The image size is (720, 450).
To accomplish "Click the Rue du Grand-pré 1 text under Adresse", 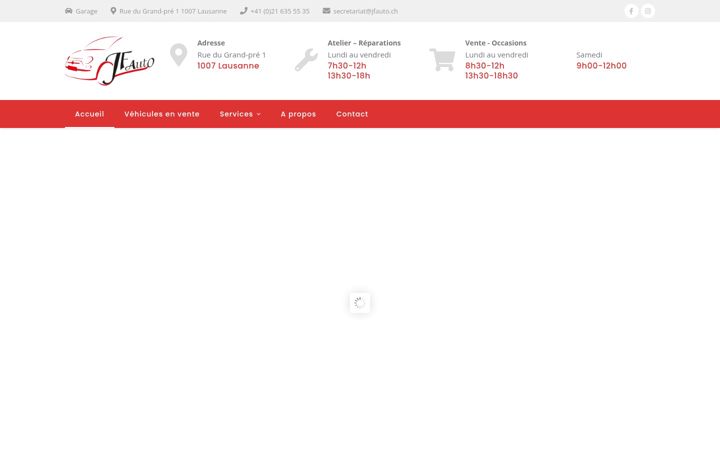I will click(231, 55).
